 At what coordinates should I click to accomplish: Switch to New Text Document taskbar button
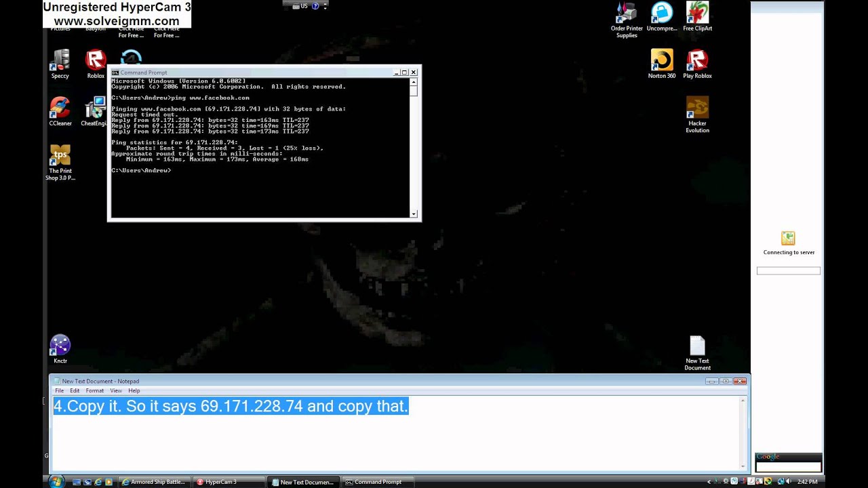coord(302,482)
